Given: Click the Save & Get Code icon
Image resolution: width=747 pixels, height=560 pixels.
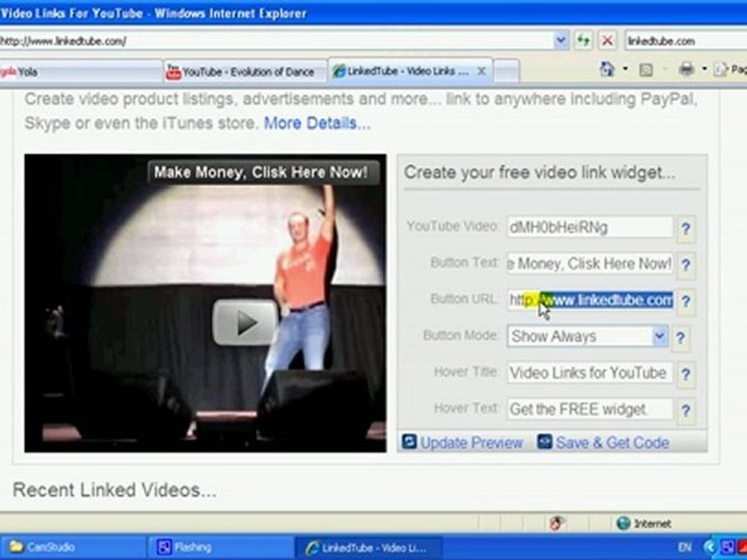Looking at the screenshot, I should pyautogui.click(x=545, y=442).
